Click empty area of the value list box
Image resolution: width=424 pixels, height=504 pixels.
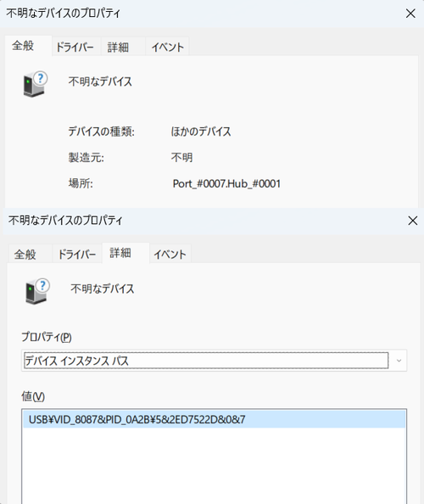point(214,466)
